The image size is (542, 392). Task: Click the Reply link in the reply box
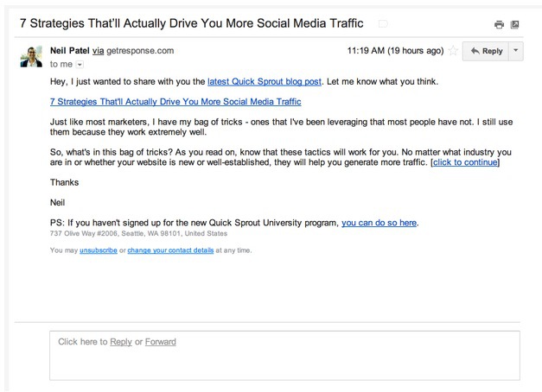click(x=121, y=342)
